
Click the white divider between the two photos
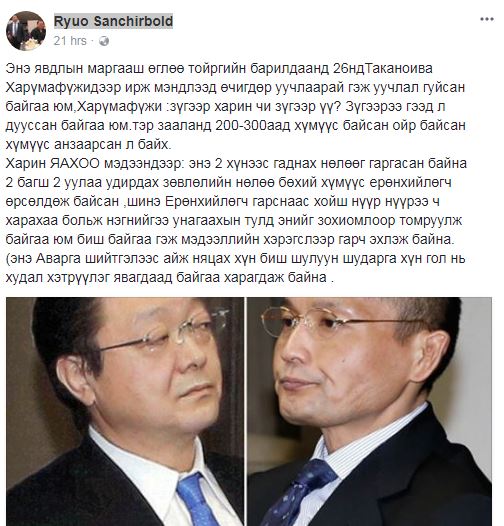click(x=246, y=411)
